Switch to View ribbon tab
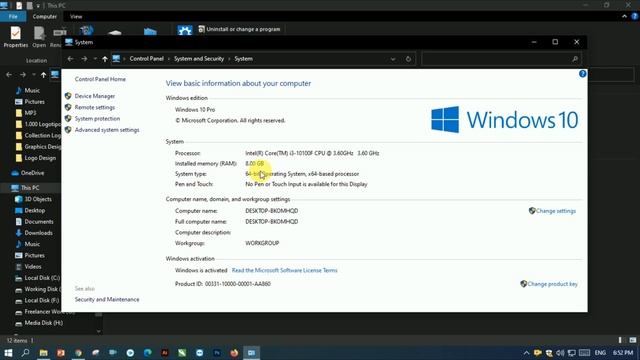The width and height of the screenshot is (640, 360). pyautogui.click(x=76, y=17)
